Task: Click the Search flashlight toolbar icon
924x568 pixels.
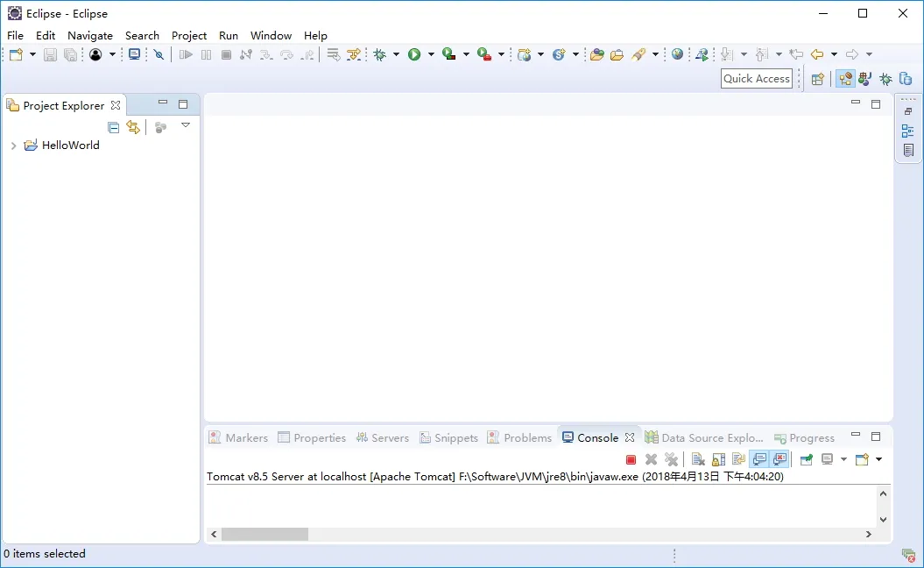Action: click(x=638, y=54)
